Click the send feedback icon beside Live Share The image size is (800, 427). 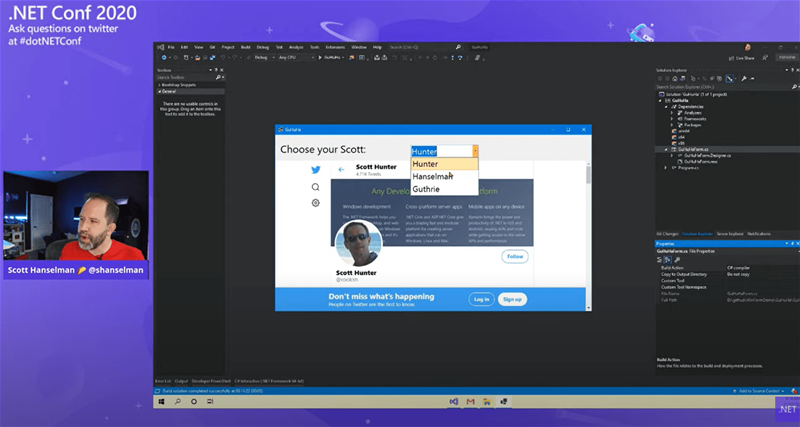point(765,58)
